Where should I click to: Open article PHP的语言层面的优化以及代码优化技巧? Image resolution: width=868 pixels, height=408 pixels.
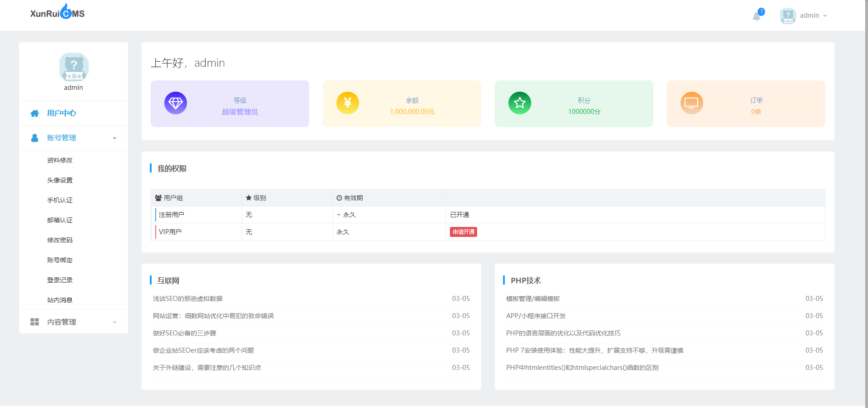(563, 333)
